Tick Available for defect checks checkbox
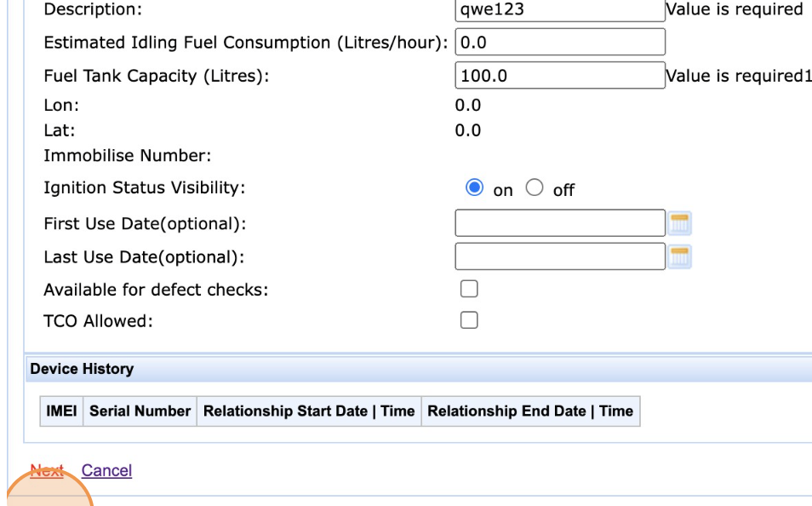The width and height of the screenshot is (812, 506). (469, 289)
